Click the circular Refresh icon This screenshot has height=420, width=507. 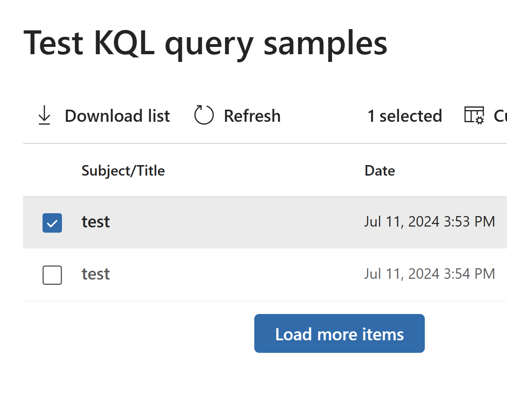(x=204, y=115)
